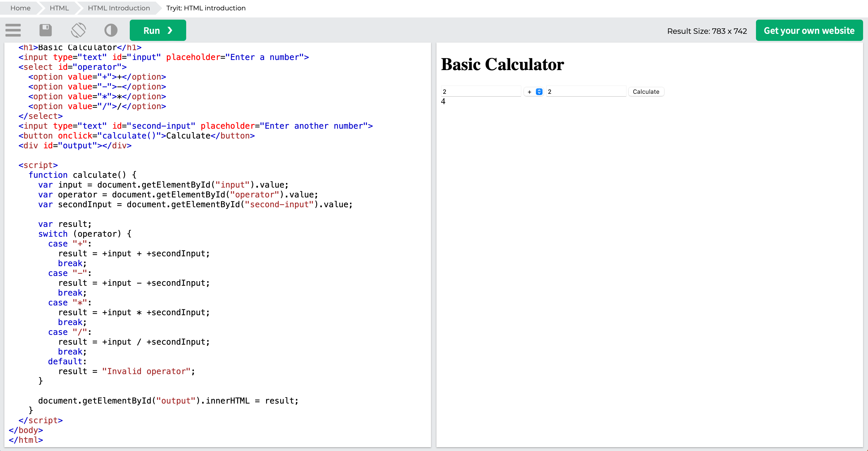Viewport: 868px width, 451px height.
Task: Click the save floppy disk icon
Action: click(x=46, y=30)
